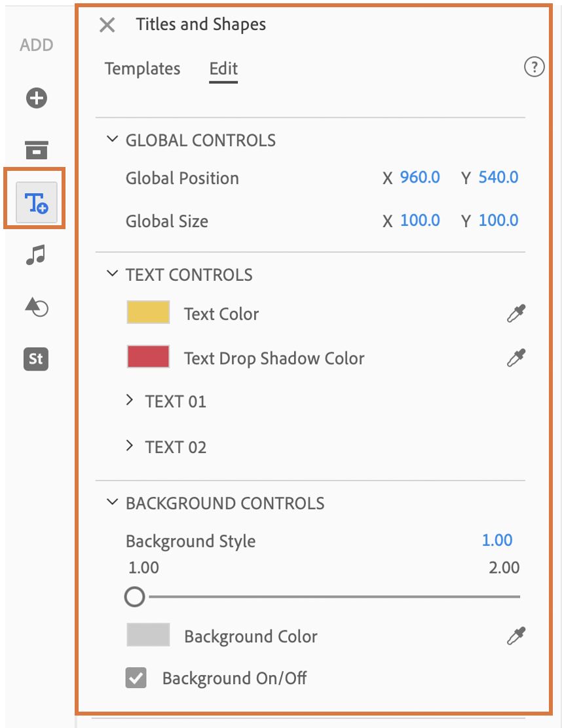The height and width of the screenshot is (728, 562).
Task: Use eyedropper for Background Color
Action: [516, 636]
